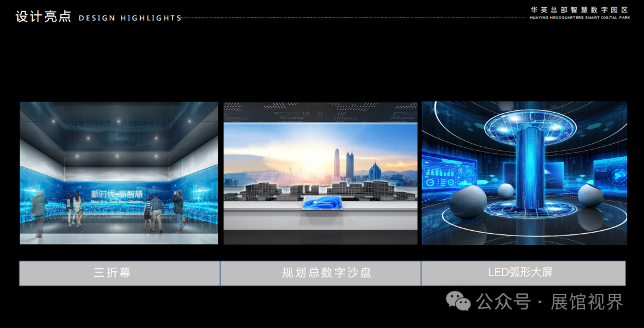The image size is (644, 328).
Task: Click the 展馆视界 watermark text
Action: (x=587, y=302)
